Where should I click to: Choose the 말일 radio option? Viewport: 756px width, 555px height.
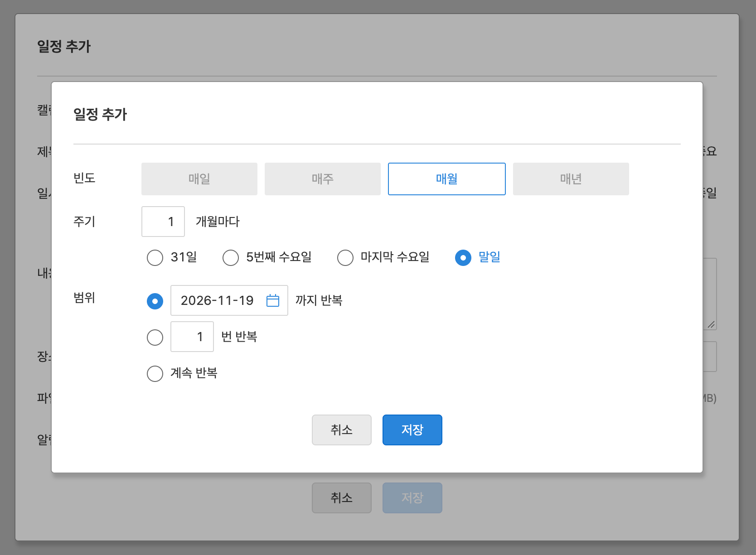[x=463, y=258]
